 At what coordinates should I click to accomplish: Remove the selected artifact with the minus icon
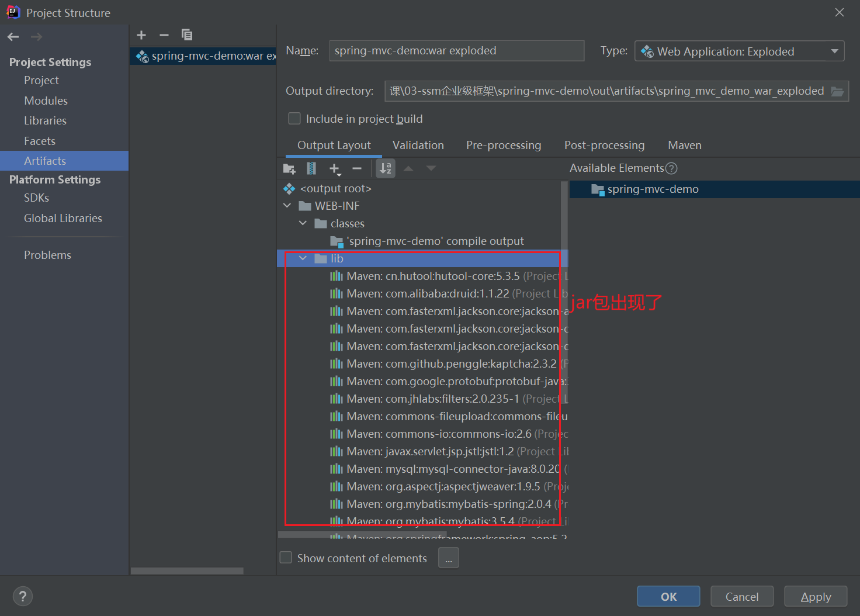click(x=164, y=35)
